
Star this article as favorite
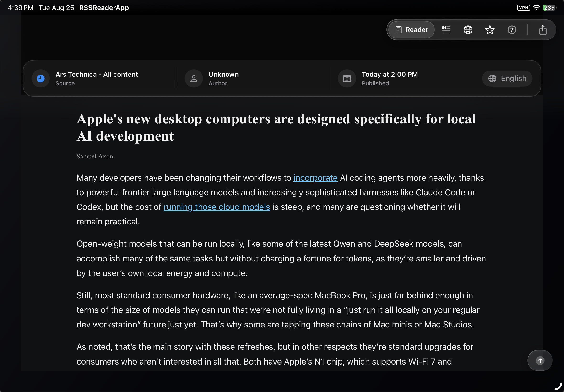[x=490, y=30]
